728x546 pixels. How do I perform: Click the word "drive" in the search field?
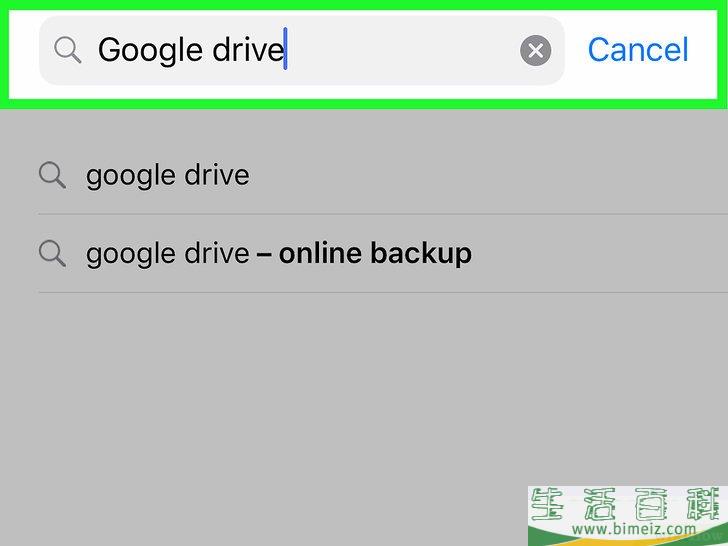[247, 50]
